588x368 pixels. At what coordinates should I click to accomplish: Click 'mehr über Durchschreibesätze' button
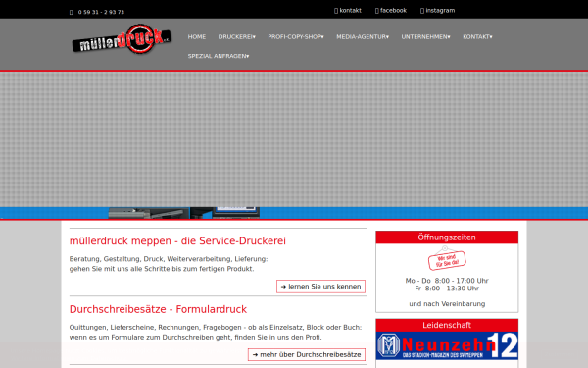[x=307, y=355]
